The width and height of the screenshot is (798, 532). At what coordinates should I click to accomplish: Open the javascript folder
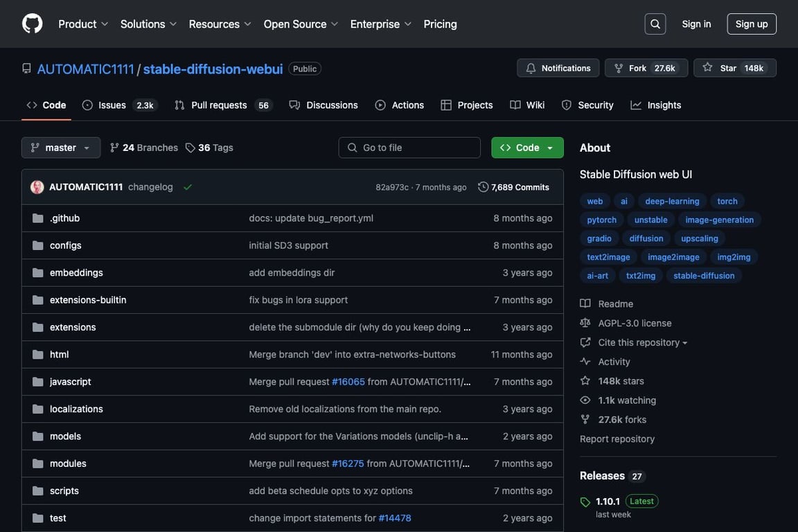click(70, 382)
